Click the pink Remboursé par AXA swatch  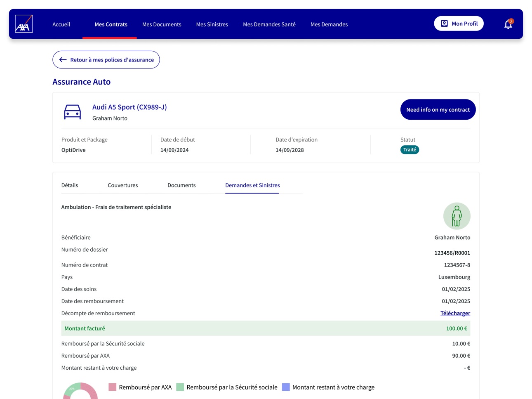pos(112,387)
